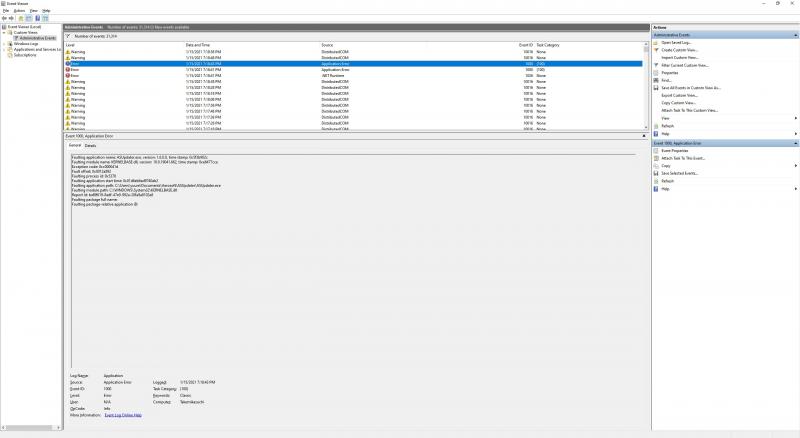Select the Windows Logs node
This screenshot has width=800, height=438.
point(26,44)
